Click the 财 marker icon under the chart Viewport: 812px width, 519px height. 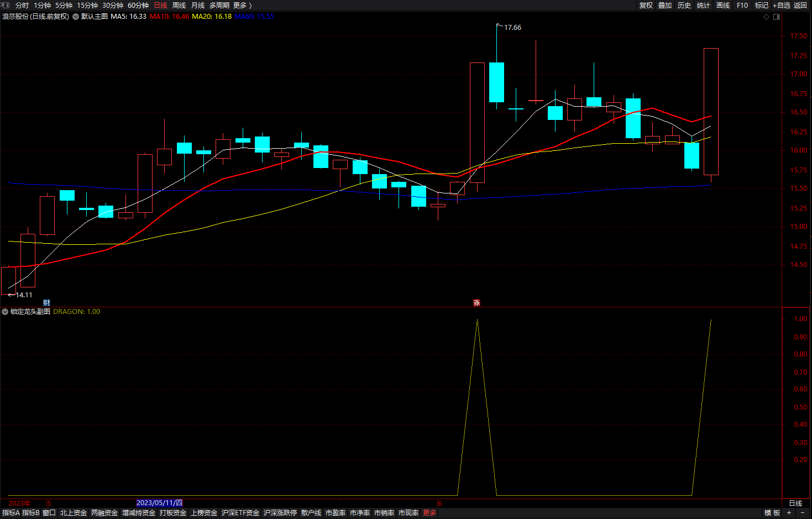pyautogui.click(x=46, y=303)
